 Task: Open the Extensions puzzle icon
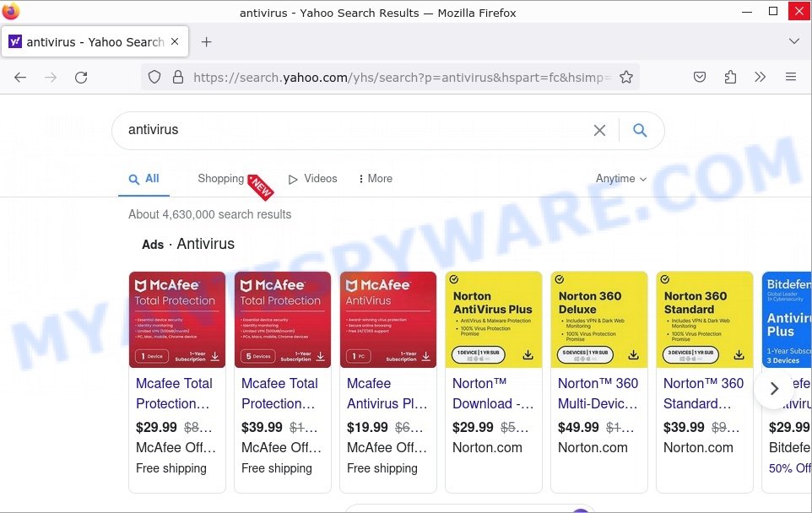coord(730,78)
